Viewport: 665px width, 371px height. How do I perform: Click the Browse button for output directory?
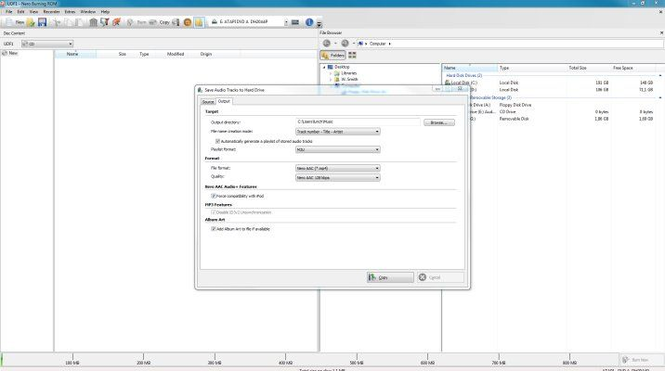(x=439, y=123)
